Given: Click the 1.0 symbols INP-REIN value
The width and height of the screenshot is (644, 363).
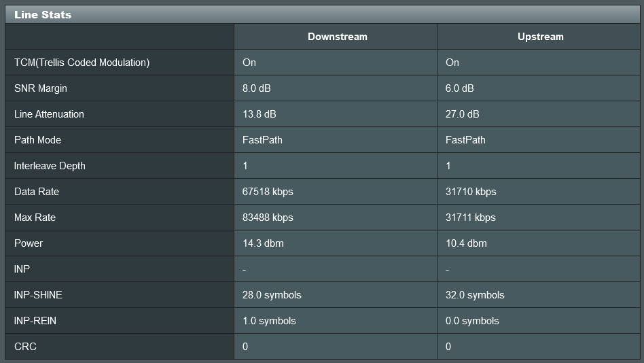Looking at the screenshot, I should coord(269,321).
